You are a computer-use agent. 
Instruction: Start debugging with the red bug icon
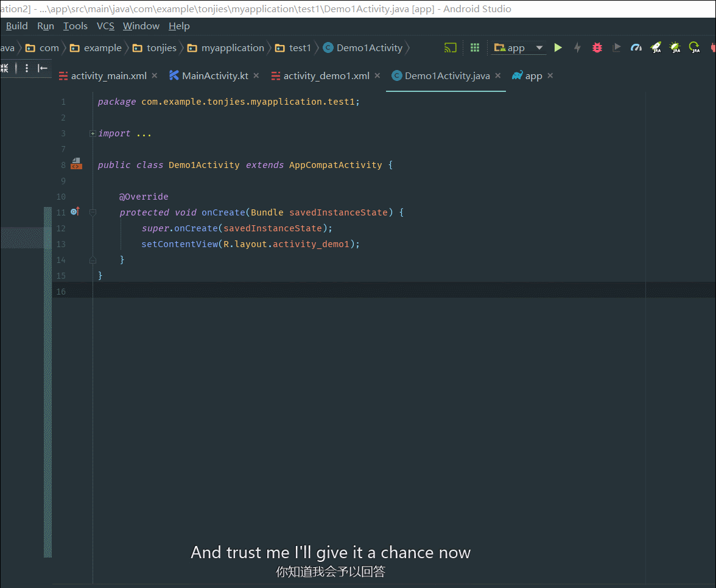[597, 47]
